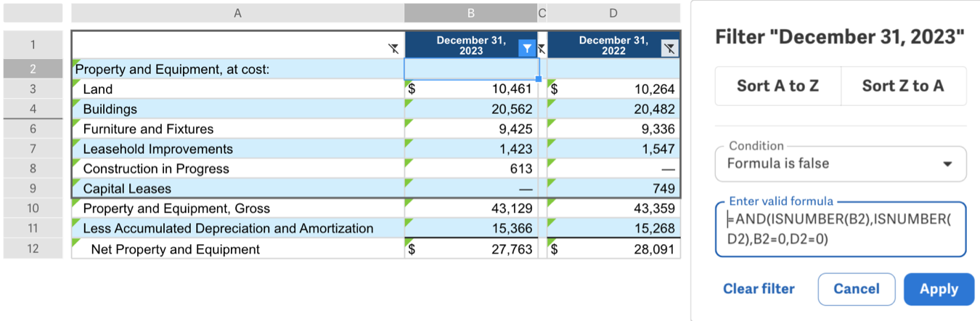Select column D header
980x321 pixels.
click(x=613, y=12)
